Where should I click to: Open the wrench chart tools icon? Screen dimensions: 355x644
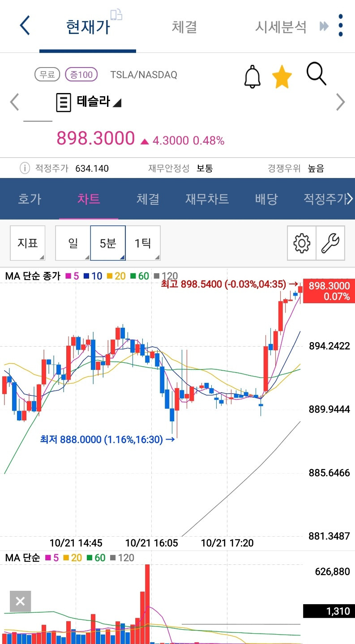[331, 243]
